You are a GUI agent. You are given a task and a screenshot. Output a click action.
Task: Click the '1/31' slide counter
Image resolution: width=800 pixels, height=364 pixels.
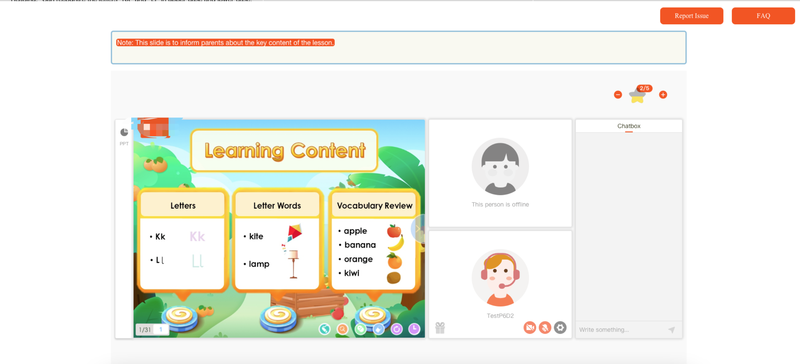[145, 330]
